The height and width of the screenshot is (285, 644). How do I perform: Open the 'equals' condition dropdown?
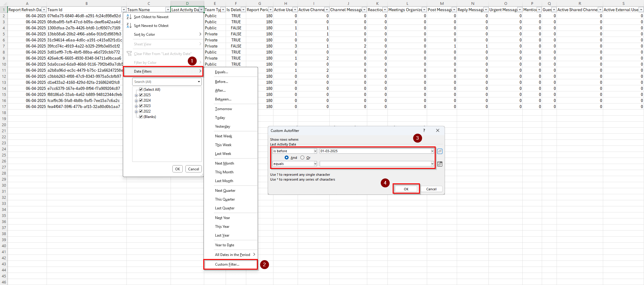tap(315, 164)
